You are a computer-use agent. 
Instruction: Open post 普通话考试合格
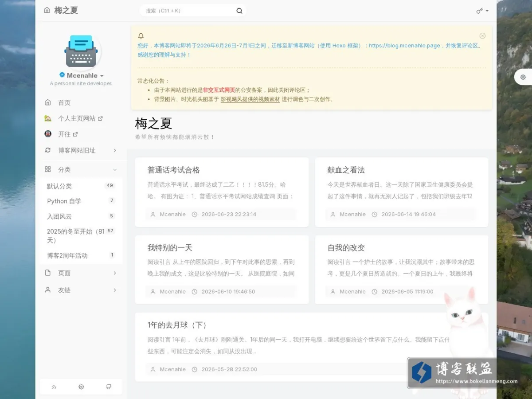click(x=174, y=170)
